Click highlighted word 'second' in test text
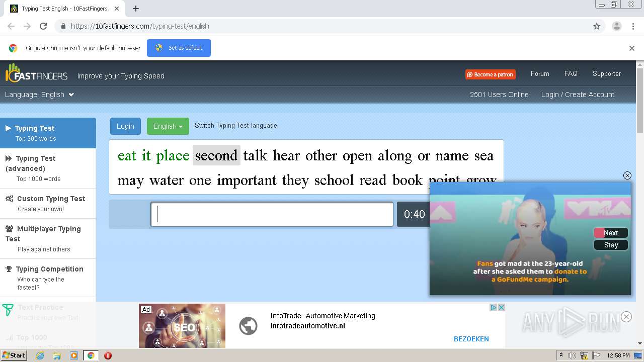Viewport: 644px width, 362px height. point(216,155)
